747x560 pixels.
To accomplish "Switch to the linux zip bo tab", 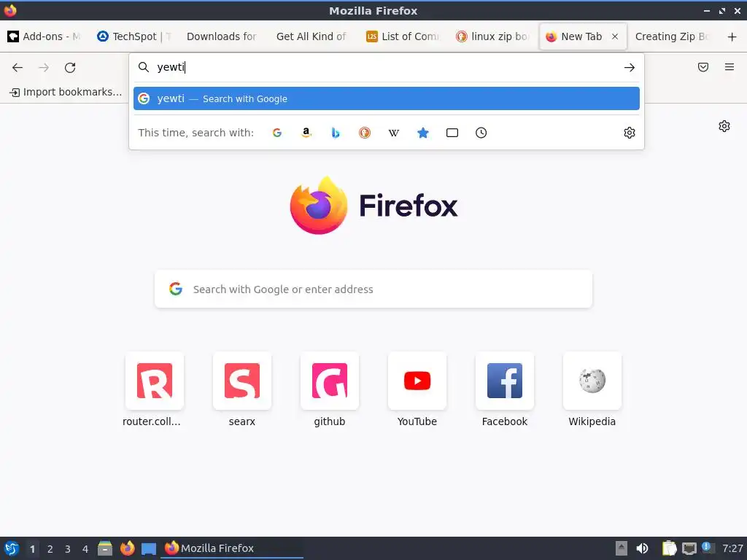I will [492, 36].
